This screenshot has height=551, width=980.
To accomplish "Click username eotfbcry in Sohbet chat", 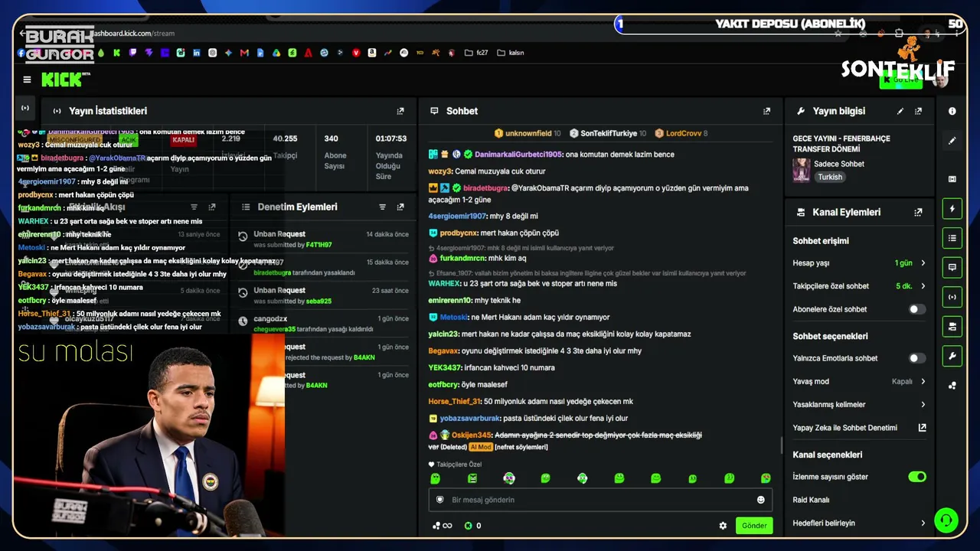I will click(x=444, y=384).
